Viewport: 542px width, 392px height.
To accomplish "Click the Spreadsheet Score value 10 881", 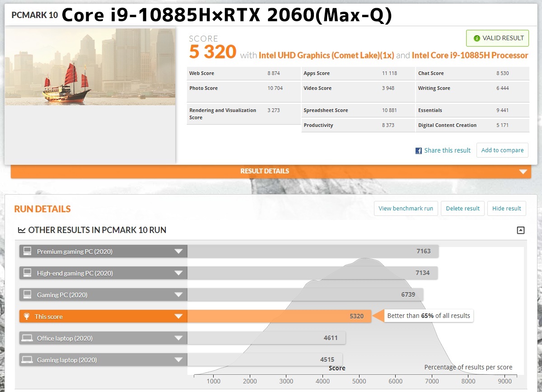I will pos(389,111).
